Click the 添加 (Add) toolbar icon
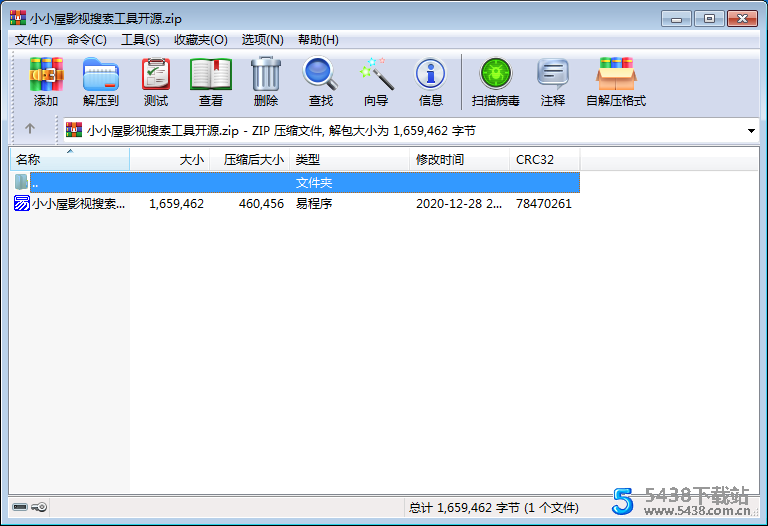 tap(46, 81)
